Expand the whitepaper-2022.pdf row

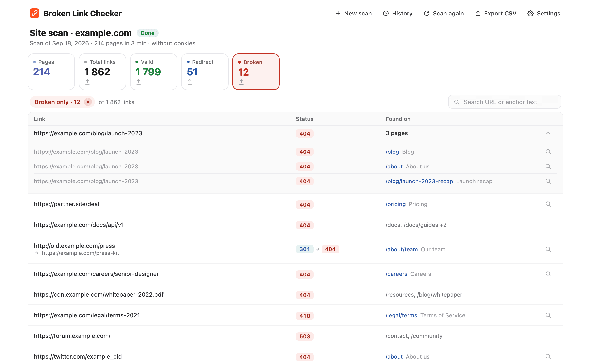295,295
